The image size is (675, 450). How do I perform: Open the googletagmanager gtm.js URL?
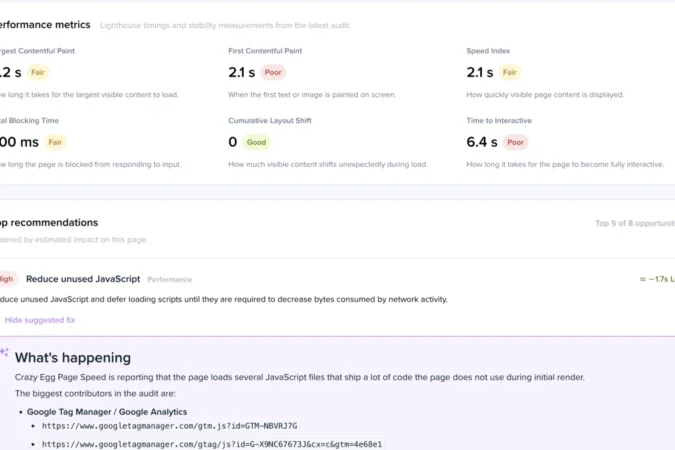pyautogui.click(x=170, y=426)
